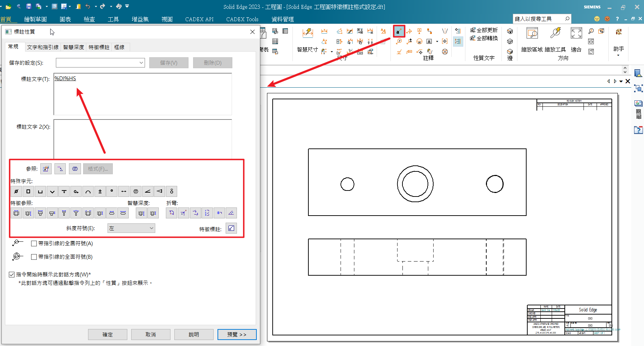Click the OK confirm button
This screenshot has width=644, height=346.
[108, 334]
